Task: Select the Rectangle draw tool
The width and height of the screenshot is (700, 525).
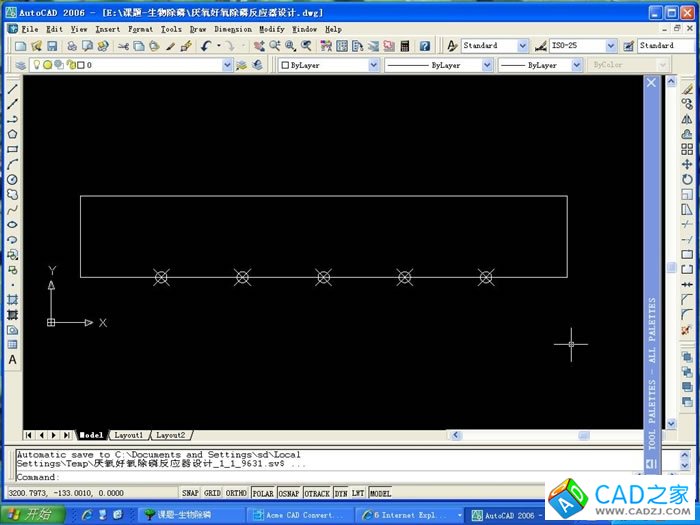Action: (13, 149)
